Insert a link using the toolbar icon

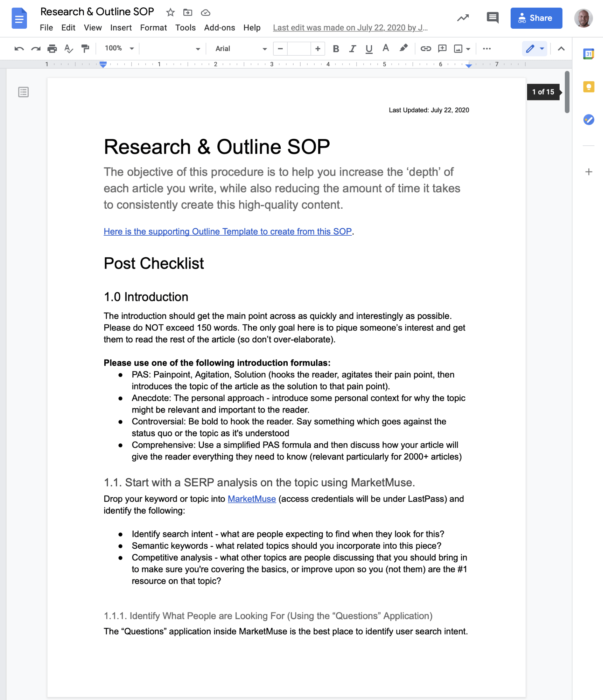coord(426,49)
